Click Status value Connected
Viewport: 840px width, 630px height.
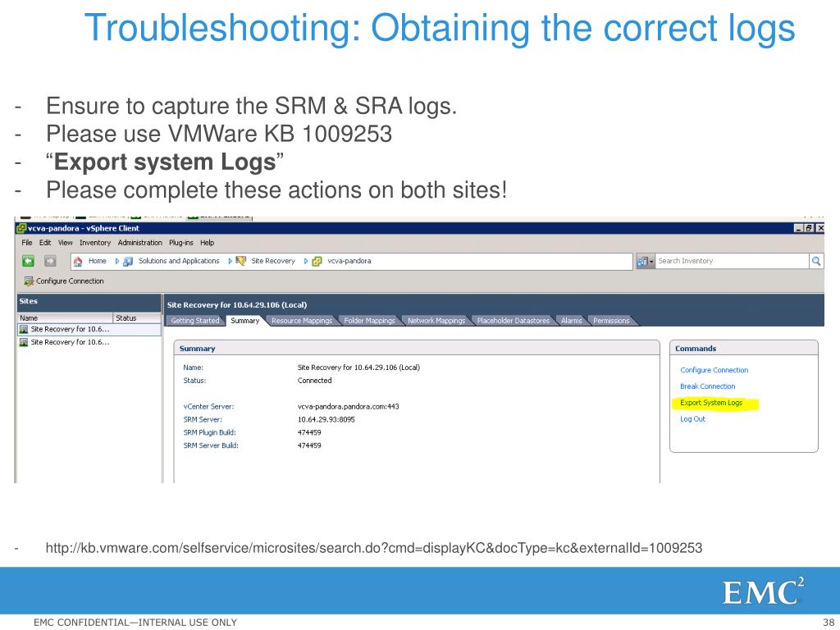tap(314, 381)
